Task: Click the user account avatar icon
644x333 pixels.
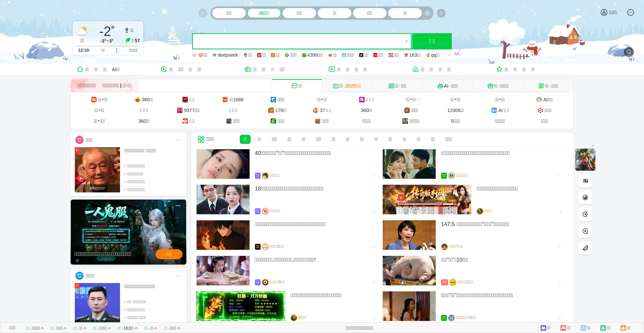Action: 604,12
